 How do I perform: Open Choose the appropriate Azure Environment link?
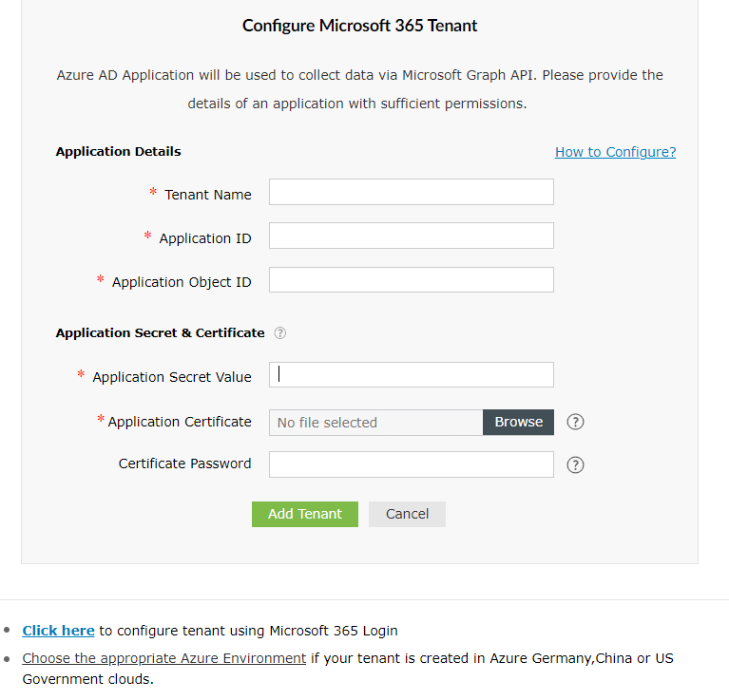163,658
